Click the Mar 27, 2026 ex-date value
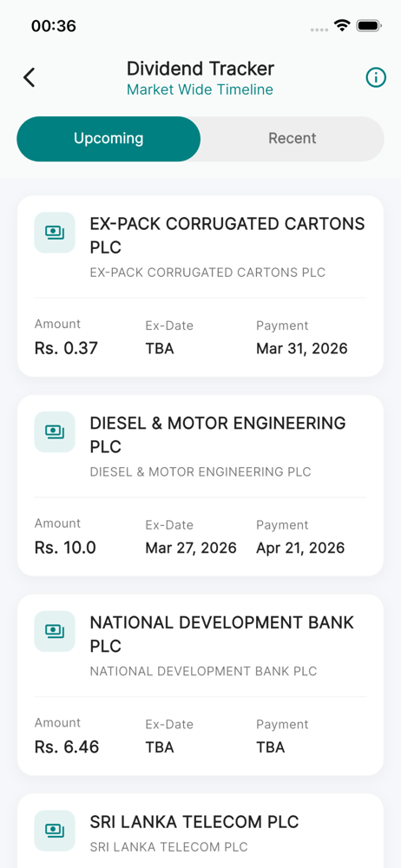 (x=191, y=548)
